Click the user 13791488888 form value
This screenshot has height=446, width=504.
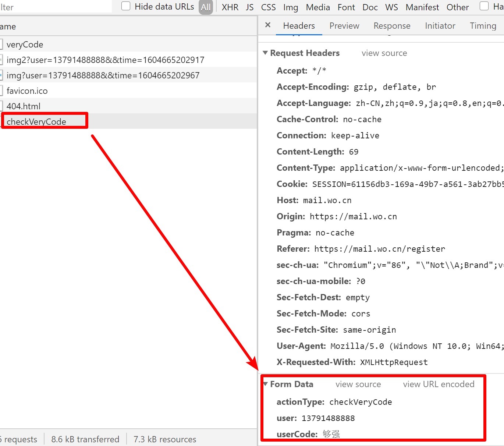(x=328, y=418)
